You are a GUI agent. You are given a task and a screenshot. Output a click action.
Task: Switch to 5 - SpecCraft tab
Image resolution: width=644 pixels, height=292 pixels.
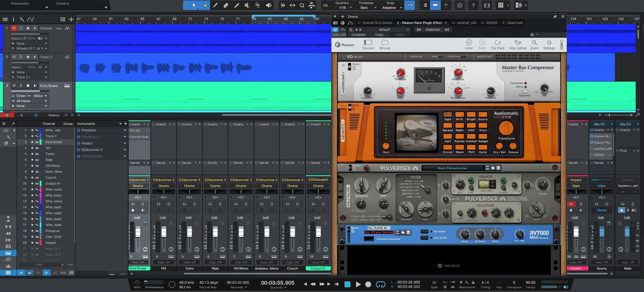pos(512,23)
